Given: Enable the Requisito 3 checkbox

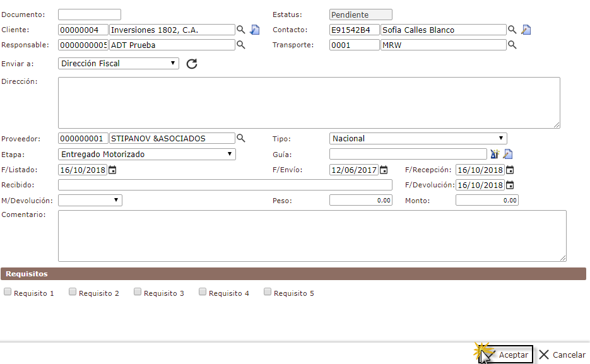Looking at the screenshot, I should pyautogui.click(x=138, y=292).
